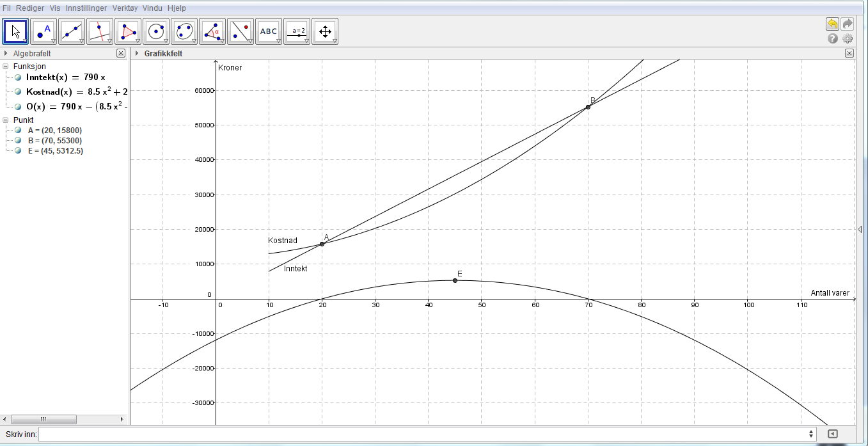Select the Line through Two Points tool
The image size is (868, 446).
click(x=72, y=31)
